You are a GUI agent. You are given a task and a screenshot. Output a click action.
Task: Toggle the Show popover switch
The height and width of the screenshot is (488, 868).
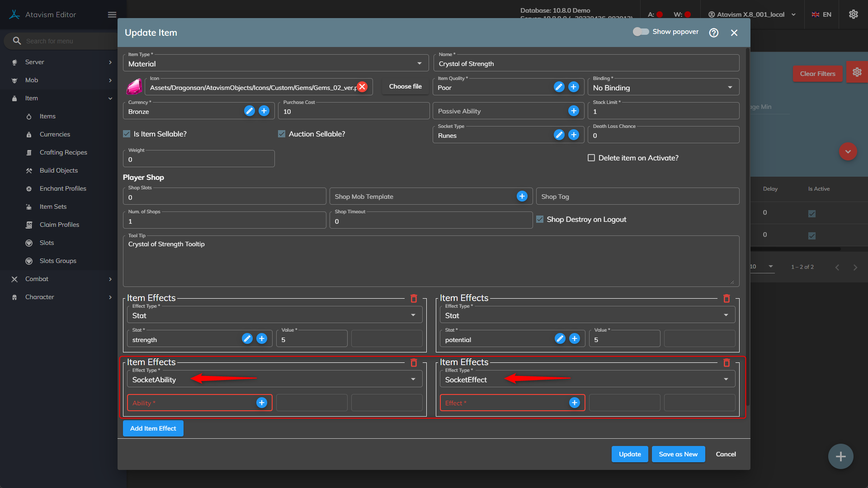click(641, 32)
